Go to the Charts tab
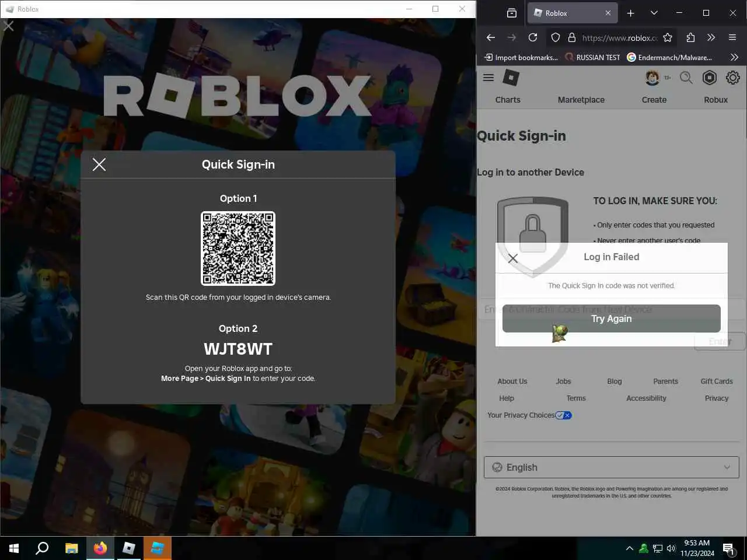 coord(508,100)
